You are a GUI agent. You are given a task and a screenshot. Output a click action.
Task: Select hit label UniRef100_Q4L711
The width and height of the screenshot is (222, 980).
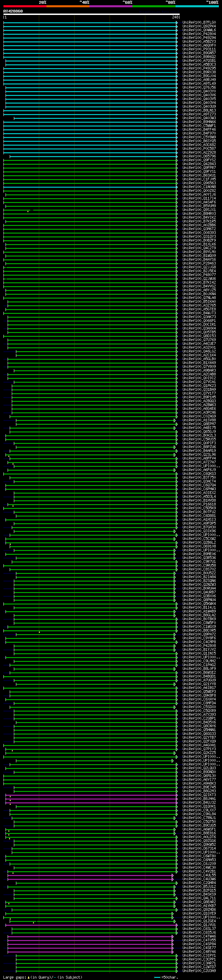click(x=199, y=898)
